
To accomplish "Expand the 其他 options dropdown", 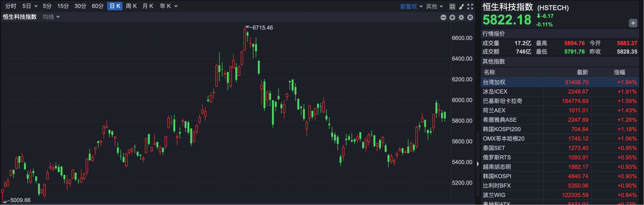I will coord(434,6).
